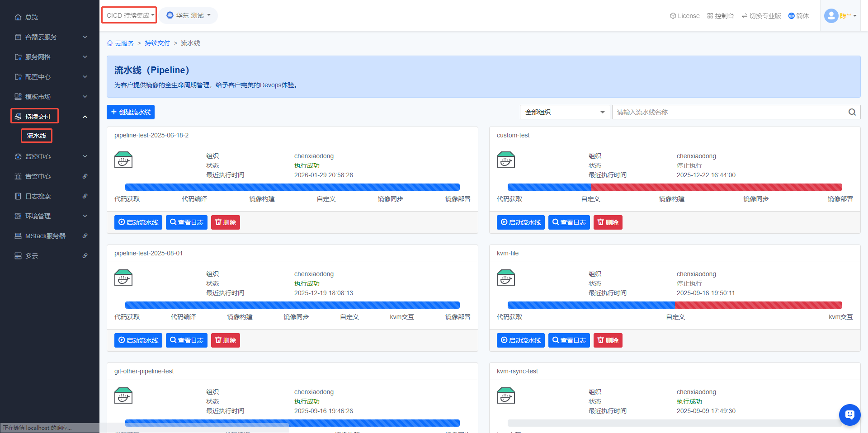
Task: Click the user avatar icon
Action: 831,16
